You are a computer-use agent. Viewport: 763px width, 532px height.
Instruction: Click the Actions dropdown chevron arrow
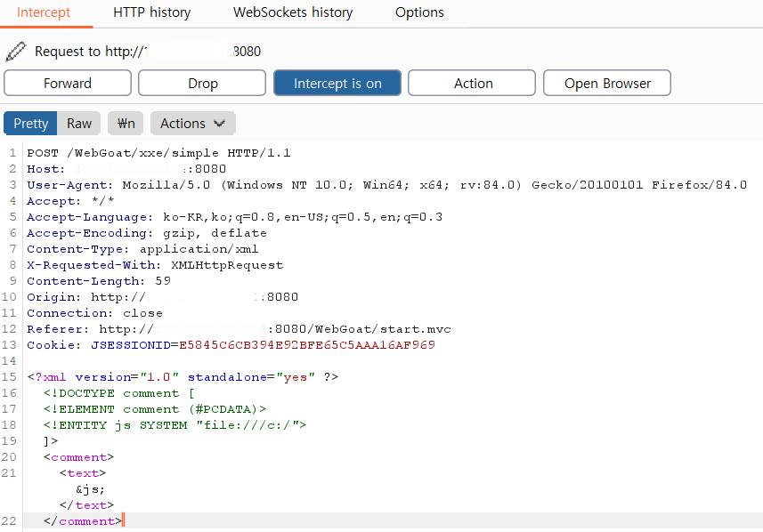pos(219,124)
